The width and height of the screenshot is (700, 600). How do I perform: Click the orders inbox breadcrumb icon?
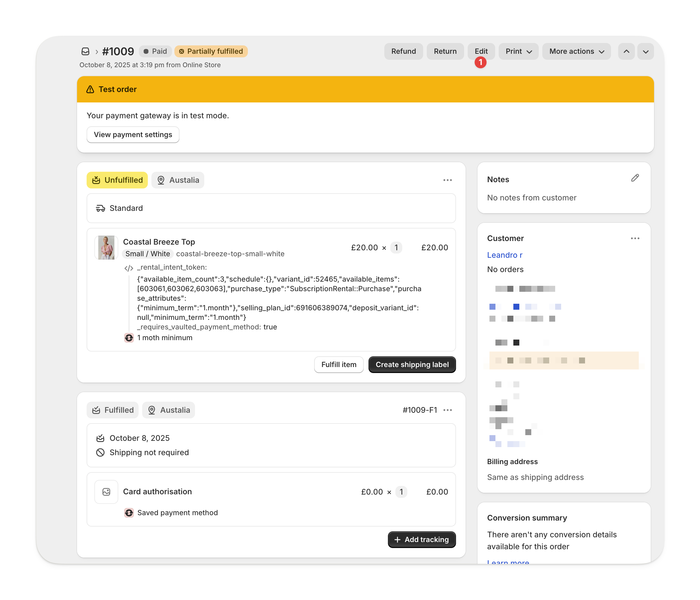[x=85, y=51]
